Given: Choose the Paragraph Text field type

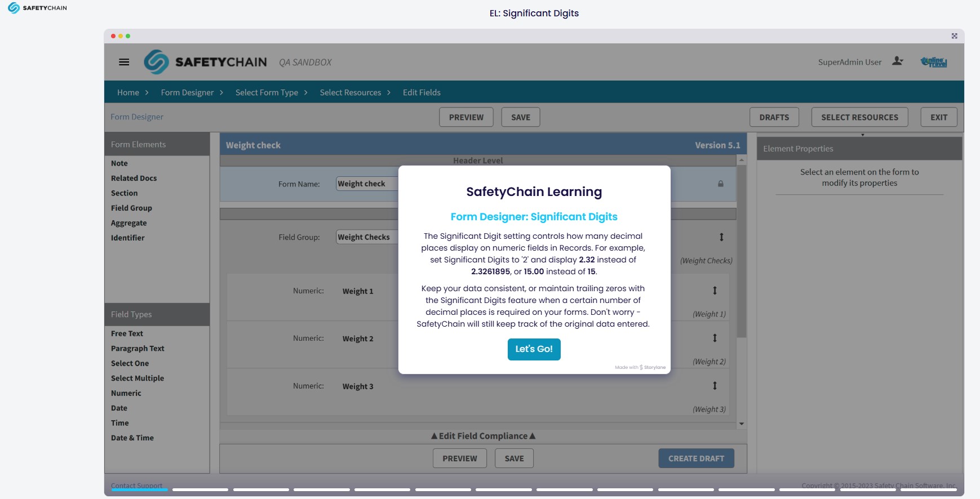Looking at the screenshot, I should point(138,349).
